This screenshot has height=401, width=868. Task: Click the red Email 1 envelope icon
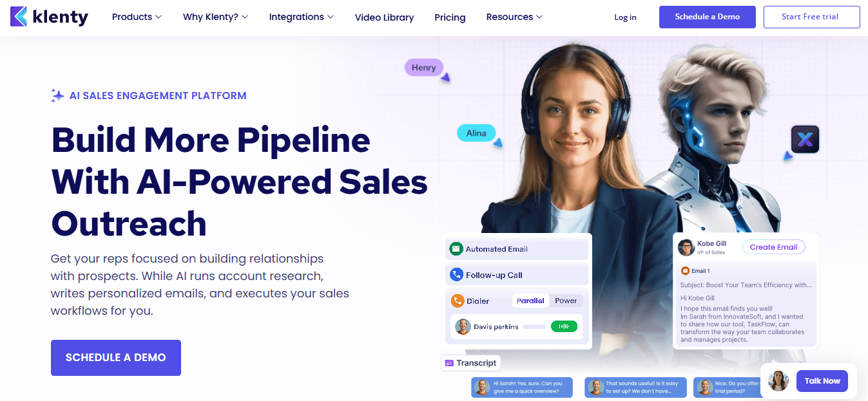point(685,271)
